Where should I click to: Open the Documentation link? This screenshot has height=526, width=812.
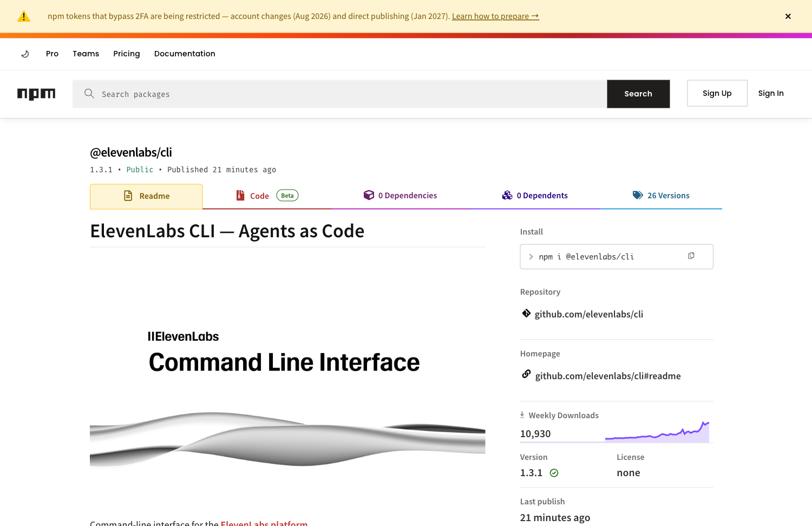click(x=185, y=54)
